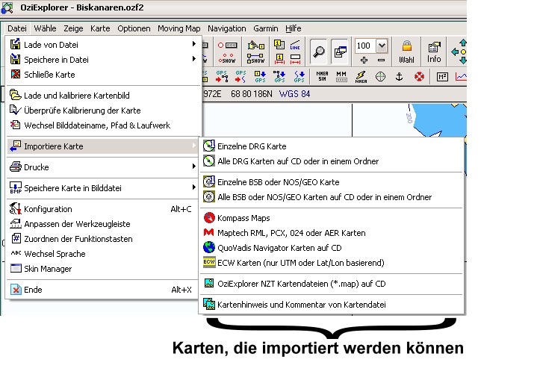Screen dimensions: 537x392
Task: Click the upload routes to GPS icon
Action: coord(279,76)
